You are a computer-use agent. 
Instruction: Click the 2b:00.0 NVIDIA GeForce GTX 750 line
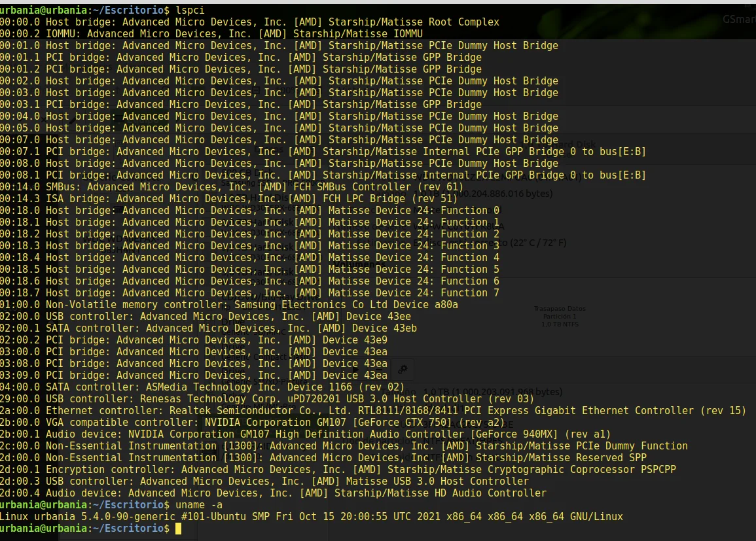[253, 423]
